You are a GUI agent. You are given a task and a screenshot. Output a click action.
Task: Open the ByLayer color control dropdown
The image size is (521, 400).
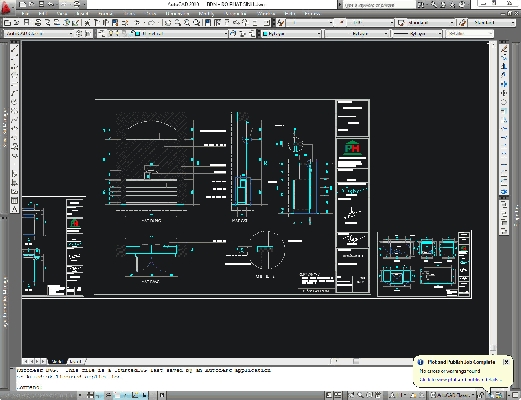pyautogui.click(x=291, y=34)
